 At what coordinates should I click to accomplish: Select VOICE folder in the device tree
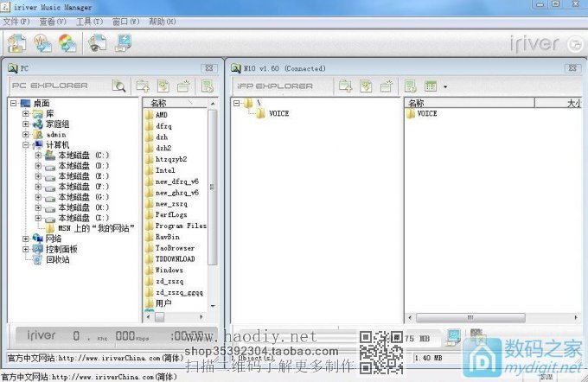coord(278,113)
